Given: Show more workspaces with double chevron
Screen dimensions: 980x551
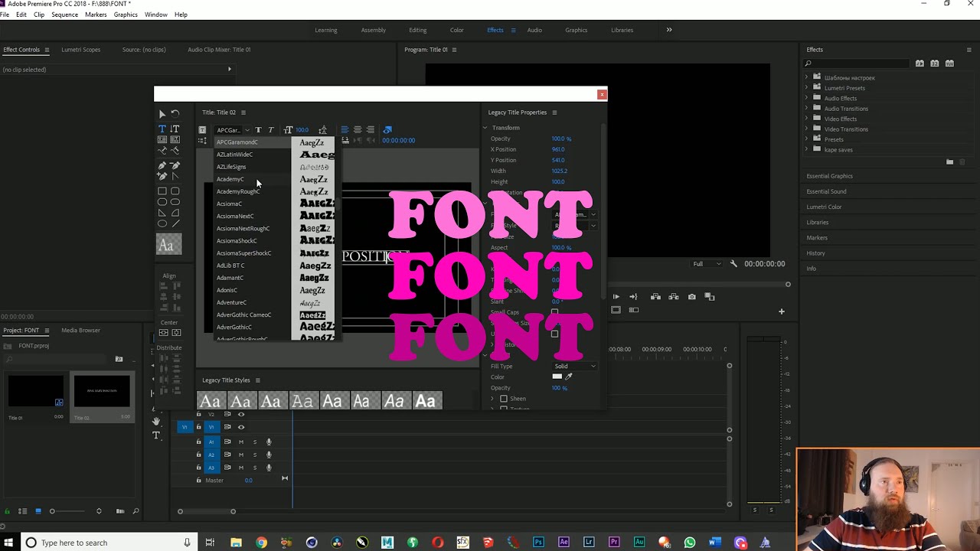Looking at the screenshot, I should 669,30.
